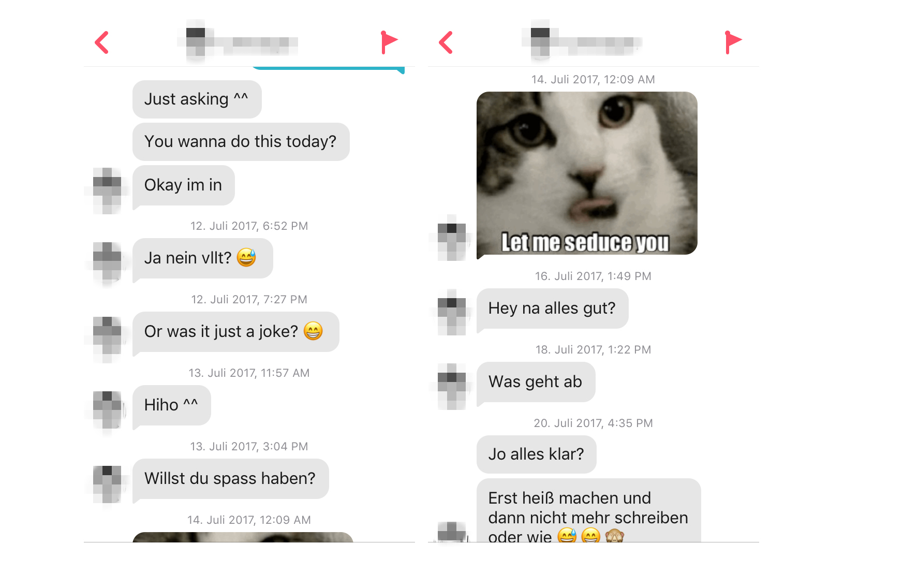Screen dimensions: 903x588
Task: Tap the partially visible image at left bottom
Action: tap(243, 537)
